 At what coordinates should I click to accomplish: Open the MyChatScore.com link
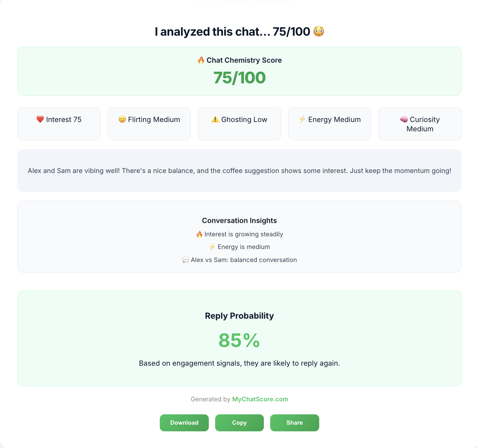(260, 399)
